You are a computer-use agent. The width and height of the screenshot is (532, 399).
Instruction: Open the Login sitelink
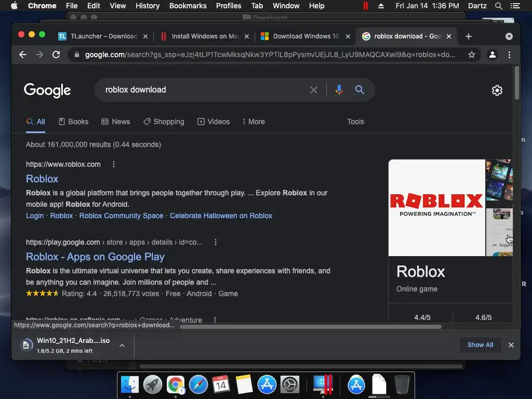[x=35, y=216]
